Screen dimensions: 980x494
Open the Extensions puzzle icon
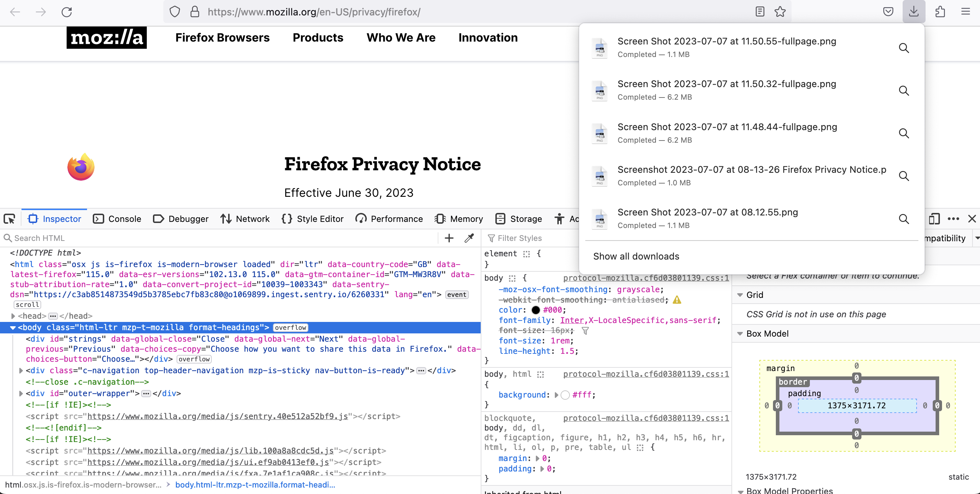point(940,12)
